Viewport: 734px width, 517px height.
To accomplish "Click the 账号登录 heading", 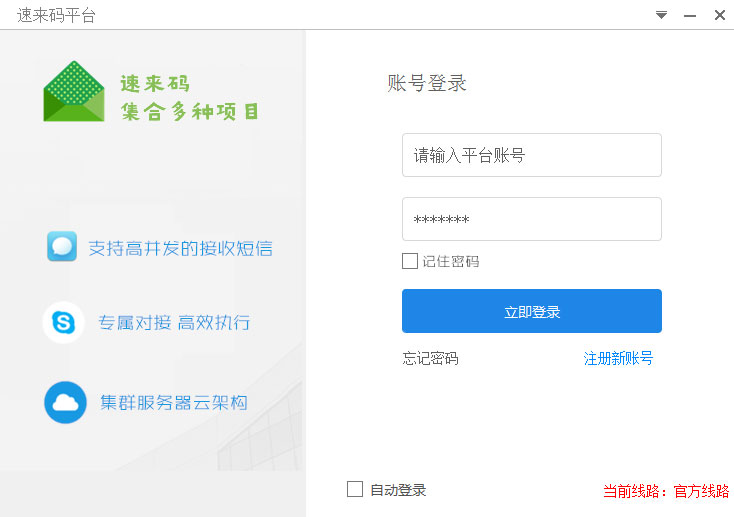I will (x=427, y=83).
